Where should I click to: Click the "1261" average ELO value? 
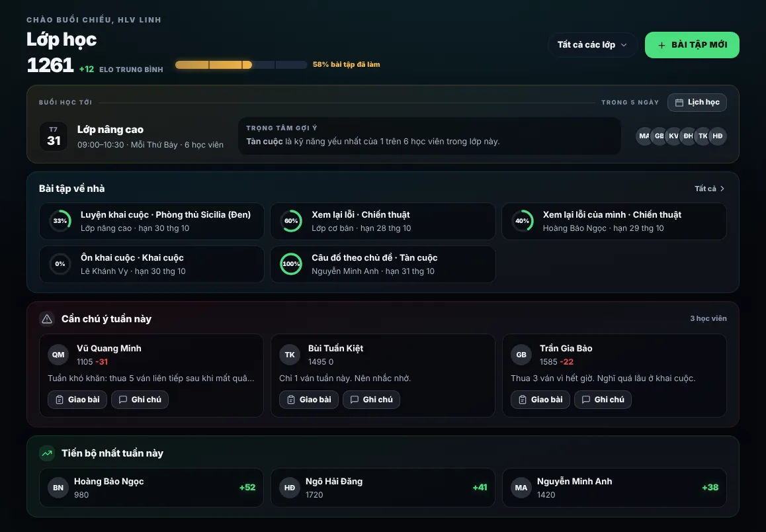tap(50, 66)
